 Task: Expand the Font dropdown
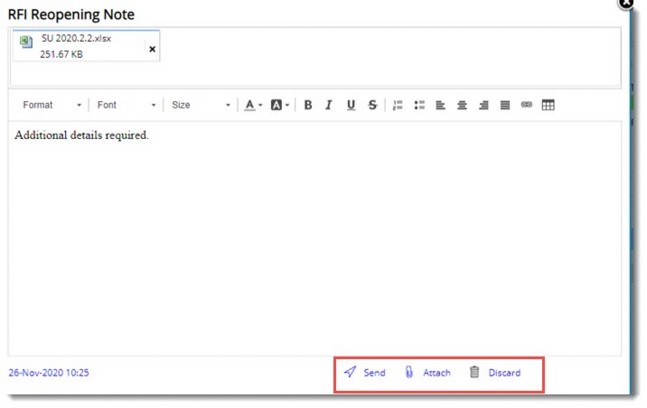pyautogui.click(x=126, y=105)
